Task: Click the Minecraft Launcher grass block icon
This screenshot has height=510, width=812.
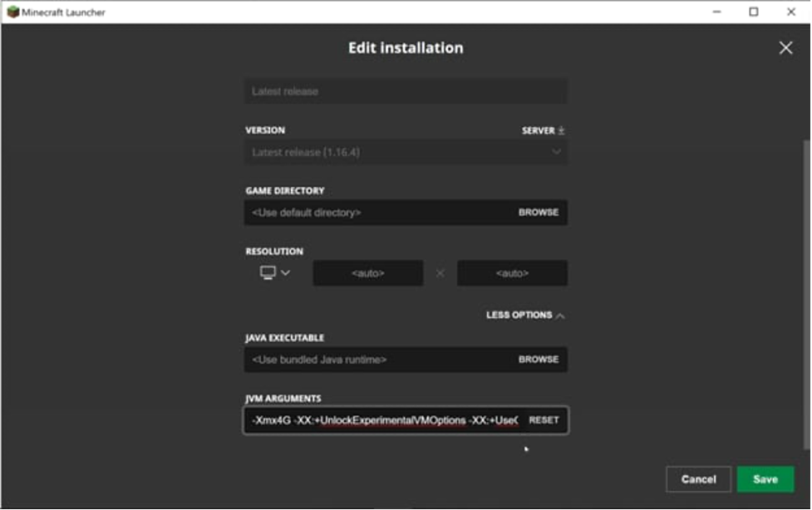Action: tap(12, 12)
